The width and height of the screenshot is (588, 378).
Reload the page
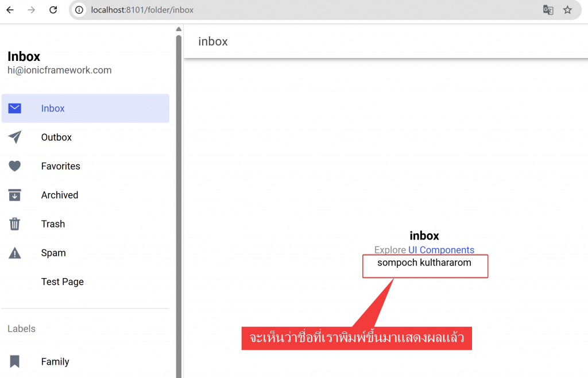53,10
